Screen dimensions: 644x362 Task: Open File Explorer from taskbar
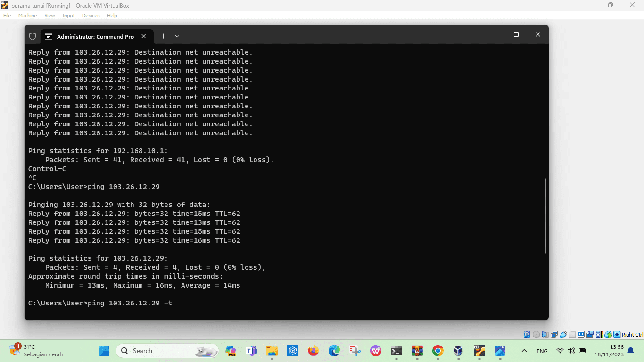(x=272, y=351)
